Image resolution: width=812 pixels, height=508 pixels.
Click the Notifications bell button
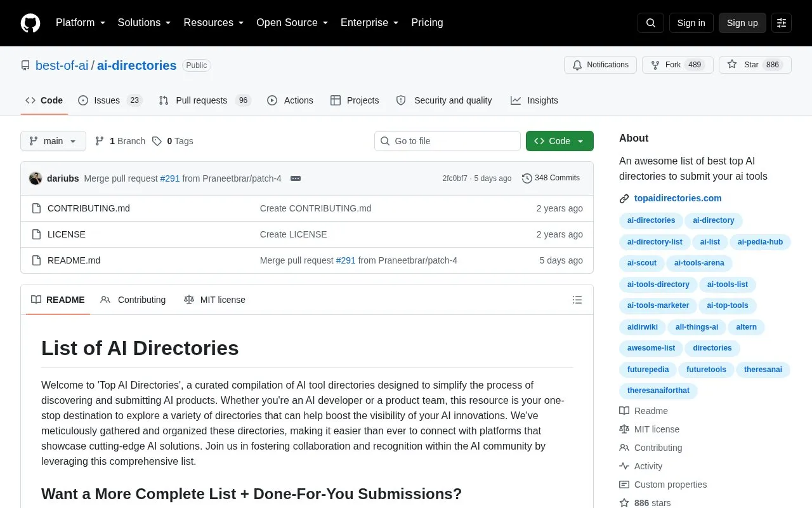[600, 65]
